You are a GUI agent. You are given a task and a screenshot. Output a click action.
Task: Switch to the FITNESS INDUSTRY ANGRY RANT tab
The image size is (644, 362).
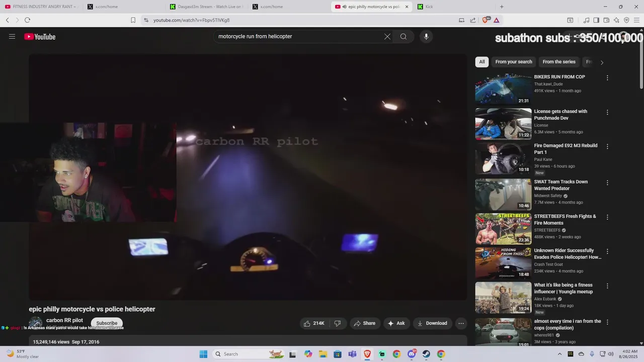[41, 7]
